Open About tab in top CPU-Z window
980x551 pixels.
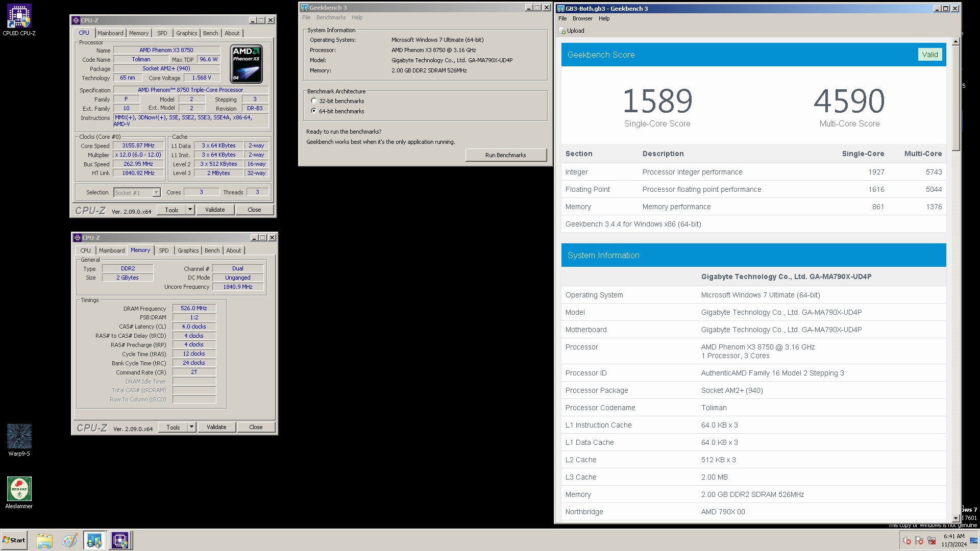pyautogui.click(x=232, y=33)
